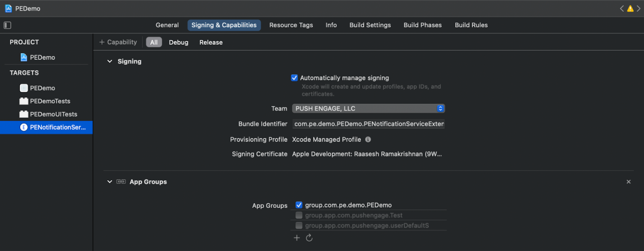The width and height of the screenshot is (644, 251).
Task: Open the Resource Tags tab
Action: click(291, 25)
